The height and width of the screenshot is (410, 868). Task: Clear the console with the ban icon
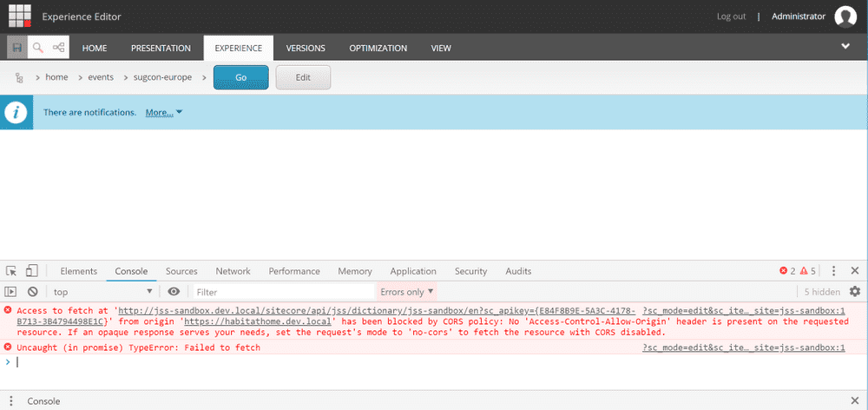tap(33, 292)
